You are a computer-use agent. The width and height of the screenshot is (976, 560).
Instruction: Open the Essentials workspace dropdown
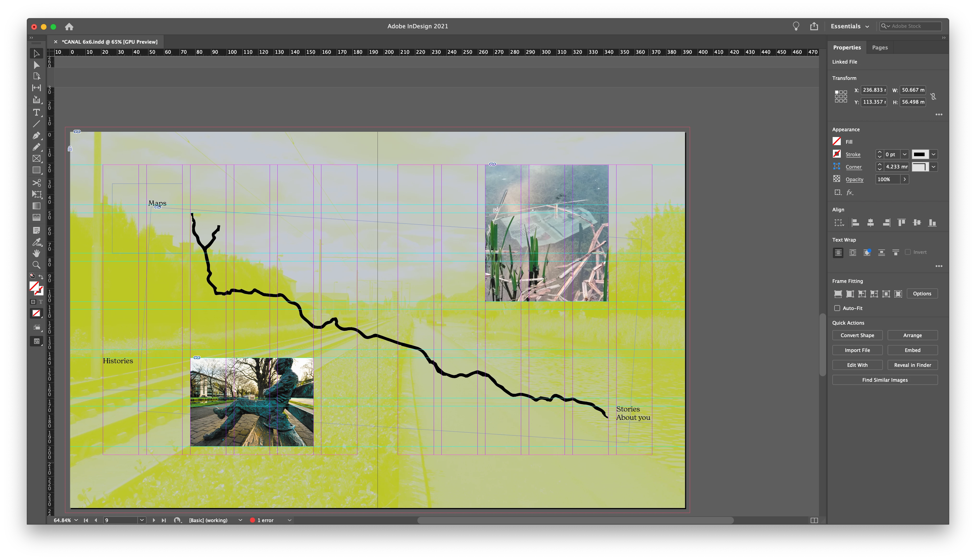850,26
